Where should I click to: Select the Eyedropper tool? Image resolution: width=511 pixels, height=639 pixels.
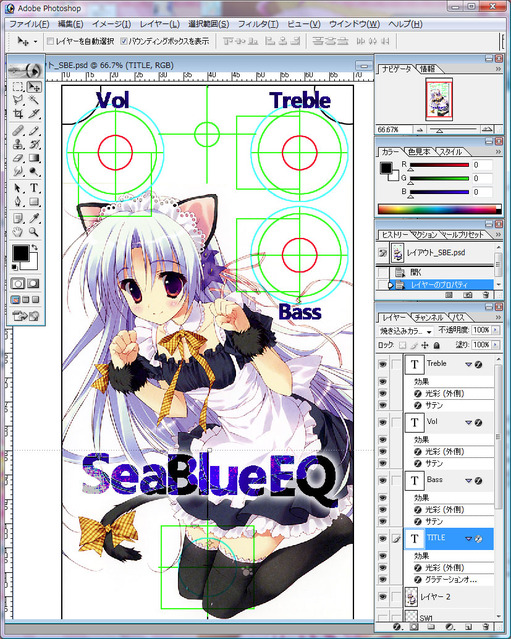[x=34, y=218]
